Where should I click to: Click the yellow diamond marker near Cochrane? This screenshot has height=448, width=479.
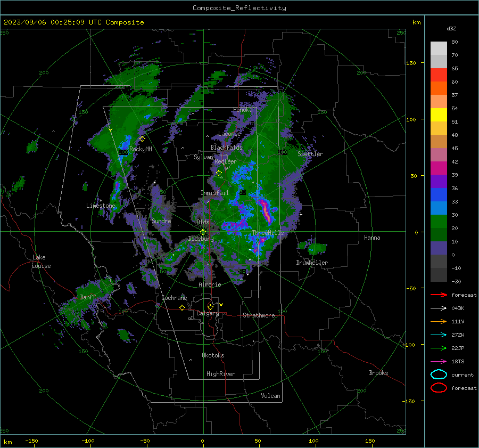point(182,307)
